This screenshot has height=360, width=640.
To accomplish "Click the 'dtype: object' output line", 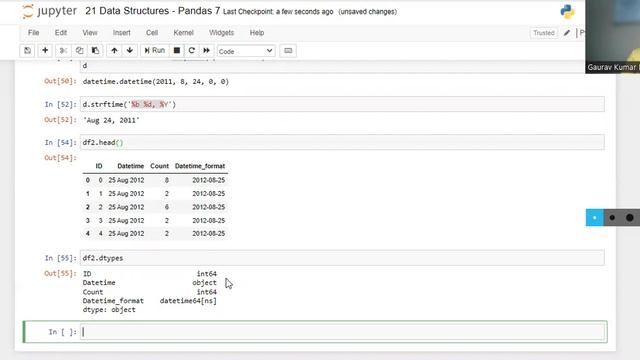I will (x=109, y=310).
